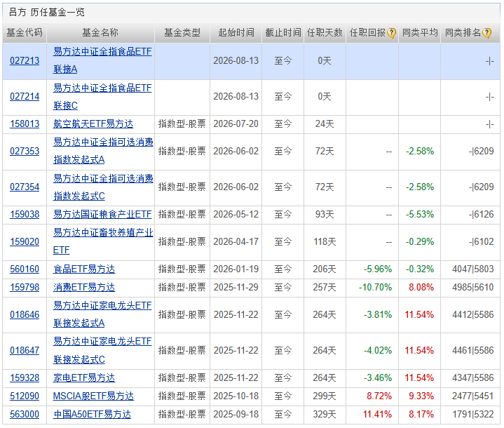Open fund code link 159020
The image size is (504, 428).
25,241
